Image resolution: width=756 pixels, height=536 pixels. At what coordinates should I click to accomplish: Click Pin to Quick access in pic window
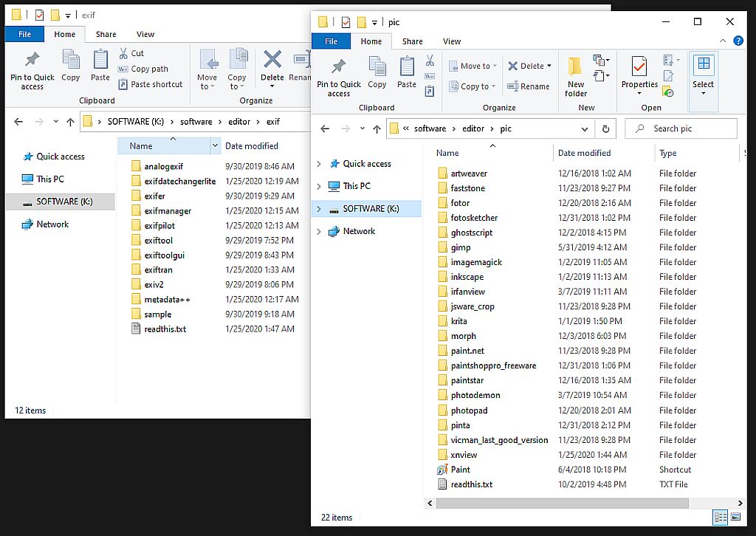pyautogui.click(x=338, y=77)
